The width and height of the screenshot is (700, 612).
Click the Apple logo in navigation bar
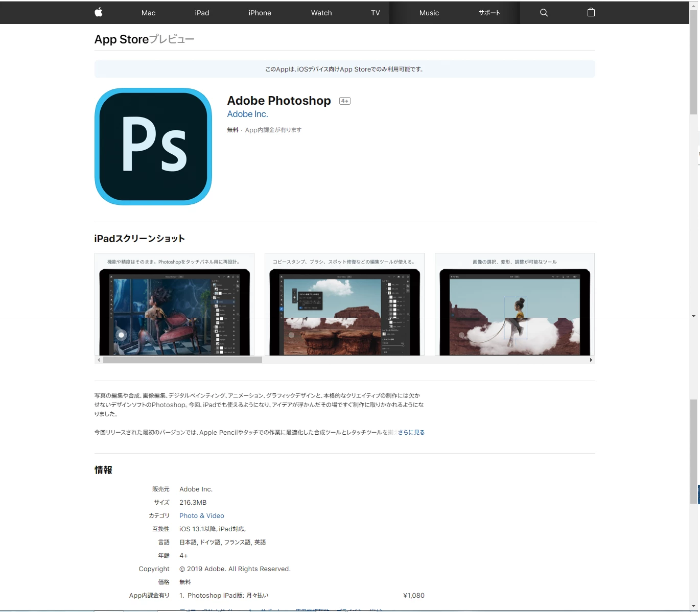(x=99, y=12)
